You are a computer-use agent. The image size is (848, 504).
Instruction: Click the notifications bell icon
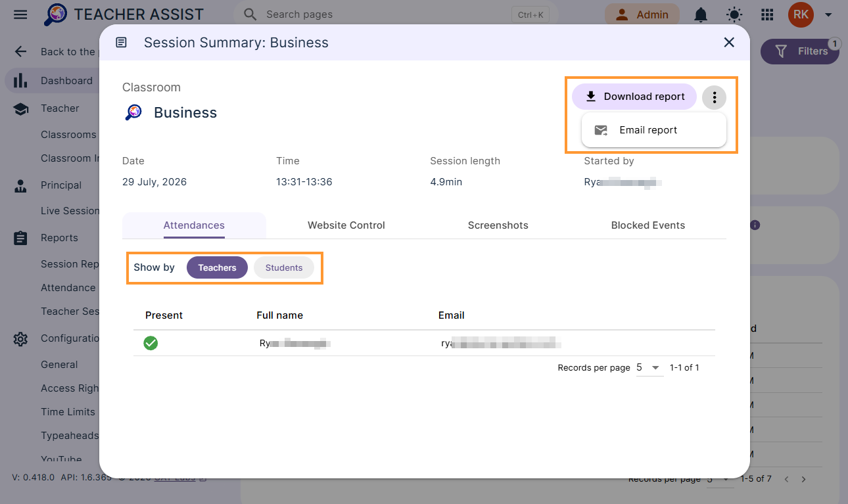coord(701,14)
